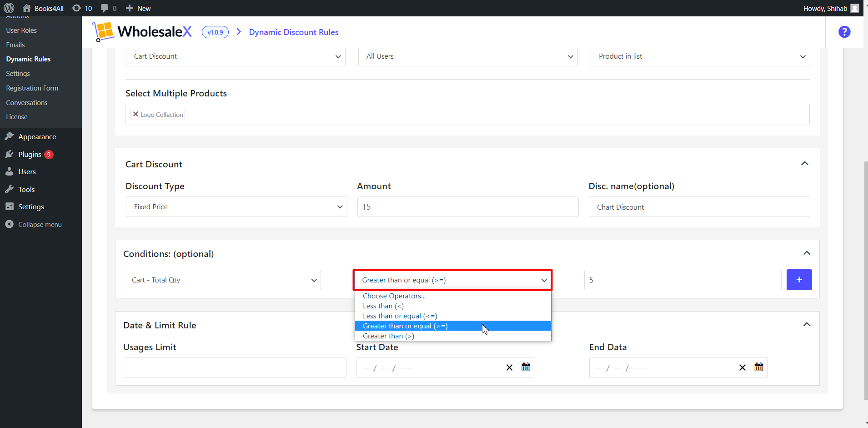Screen dimensions: 868x428
Task: Open the End Data calendar picker
Action: (x=759, y=367)
